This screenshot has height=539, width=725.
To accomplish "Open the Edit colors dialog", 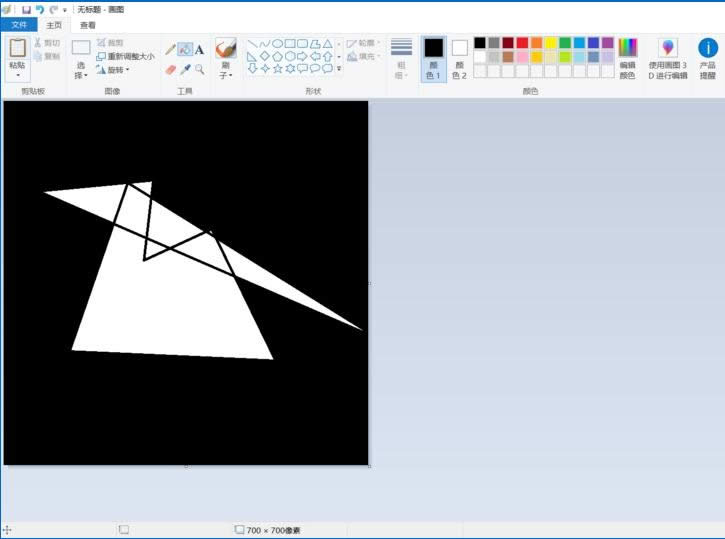I will pos(627,59).
